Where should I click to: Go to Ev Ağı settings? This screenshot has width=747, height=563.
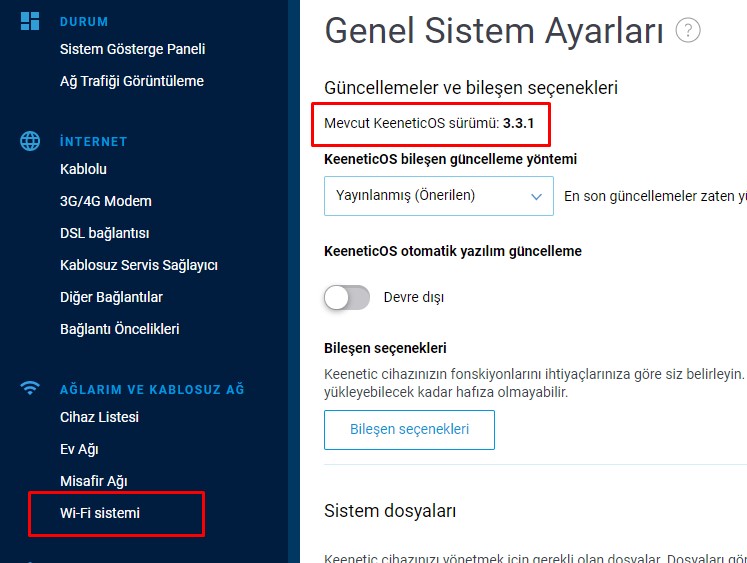(x=79, y=449)
